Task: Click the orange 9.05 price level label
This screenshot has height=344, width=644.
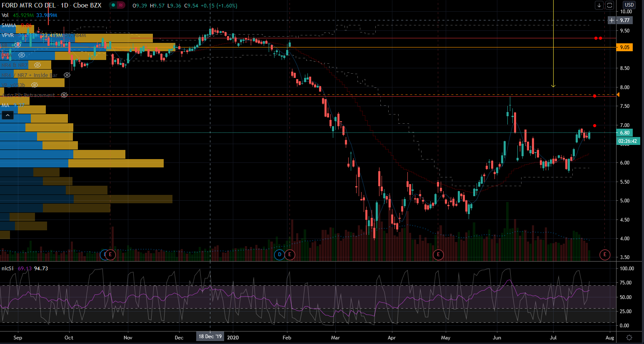Action: tap(624, 47)
